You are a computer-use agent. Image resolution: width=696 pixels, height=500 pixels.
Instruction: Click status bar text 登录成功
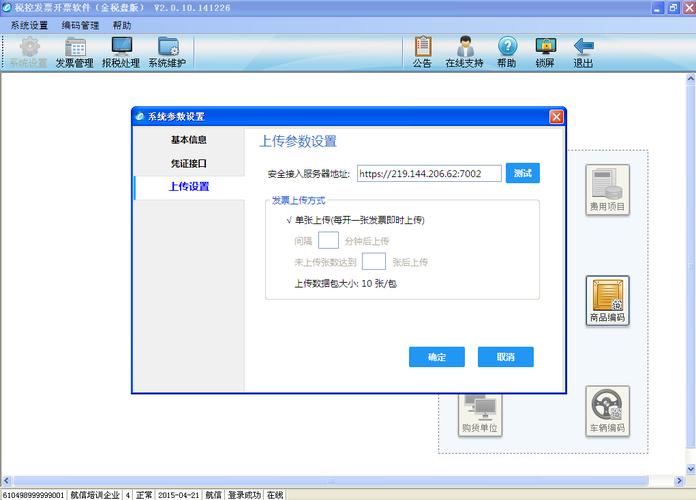(244, 495)
